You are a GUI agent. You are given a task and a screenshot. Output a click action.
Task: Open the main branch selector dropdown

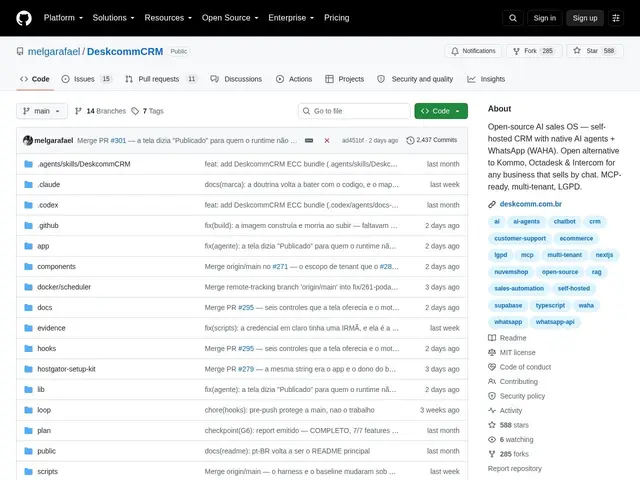42,111
